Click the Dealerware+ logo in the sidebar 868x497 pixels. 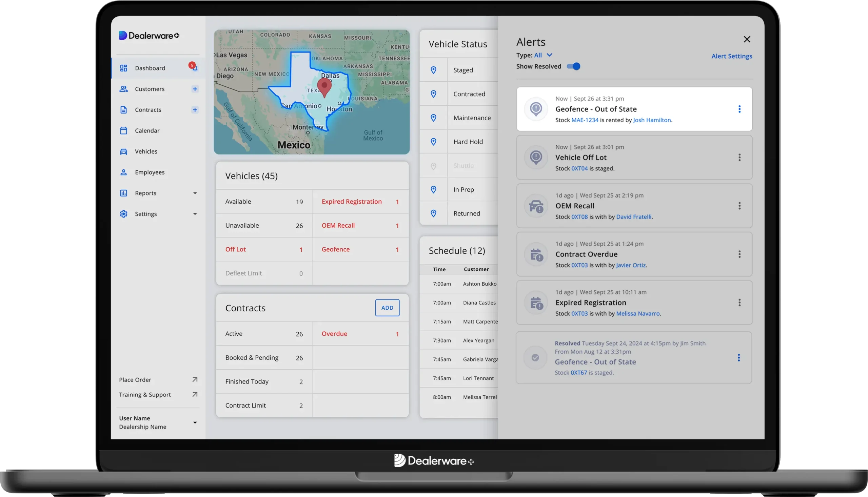[149, 36]
